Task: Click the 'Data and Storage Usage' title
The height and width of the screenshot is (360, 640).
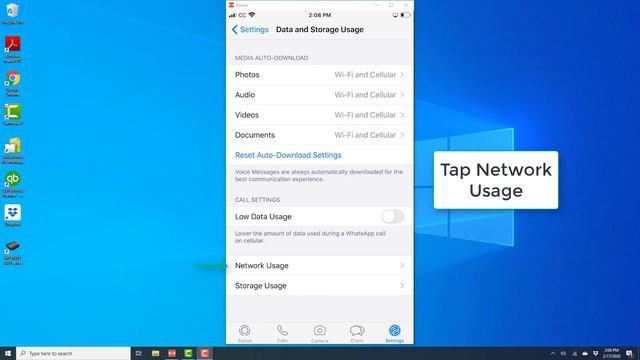Action: point(320,29)
